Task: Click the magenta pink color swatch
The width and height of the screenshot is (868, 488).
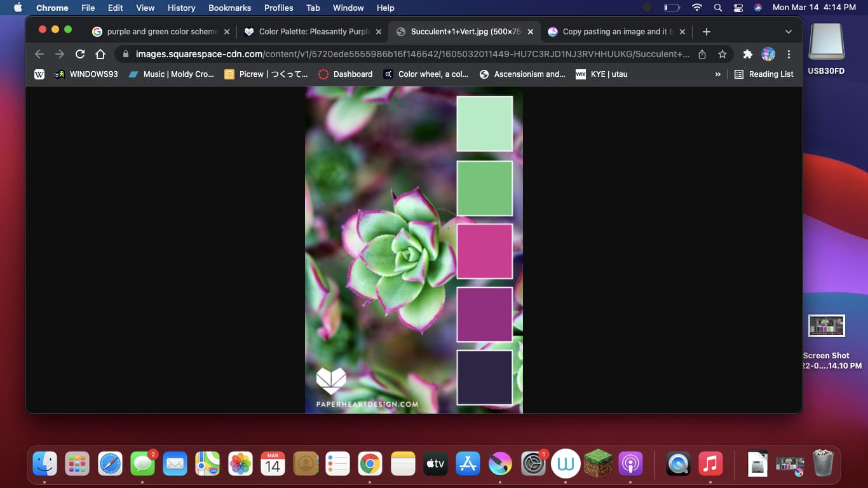Action: (484, 251)
